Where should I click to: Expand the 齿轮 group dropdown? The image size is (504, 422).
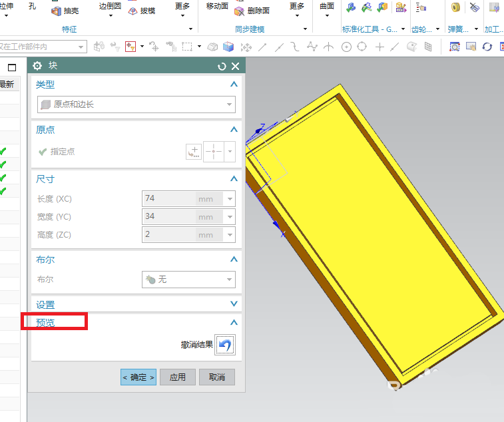(437, 29)
